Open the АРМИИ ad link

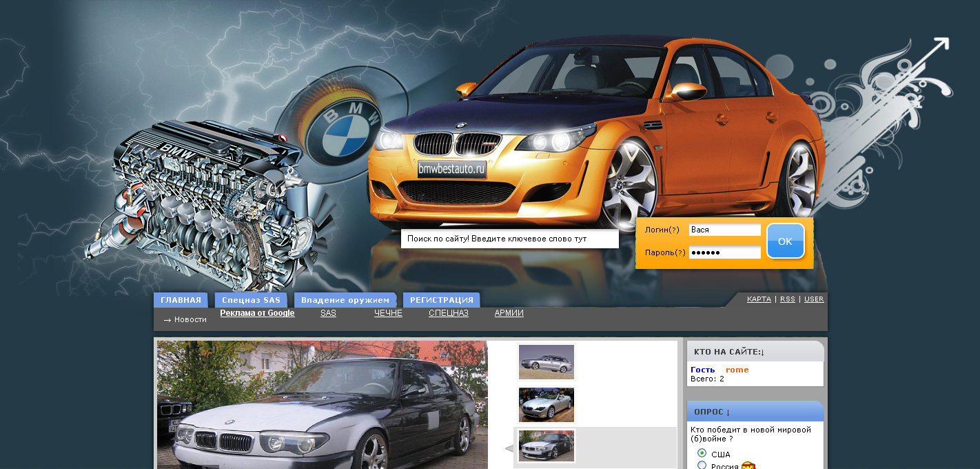[x=509, y=313]
